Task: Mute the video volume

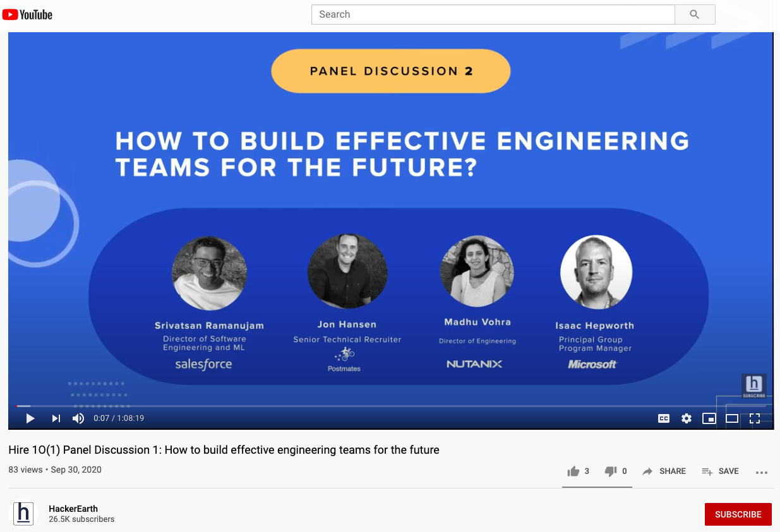Action: pyautogui.click(x=78, y=418)
